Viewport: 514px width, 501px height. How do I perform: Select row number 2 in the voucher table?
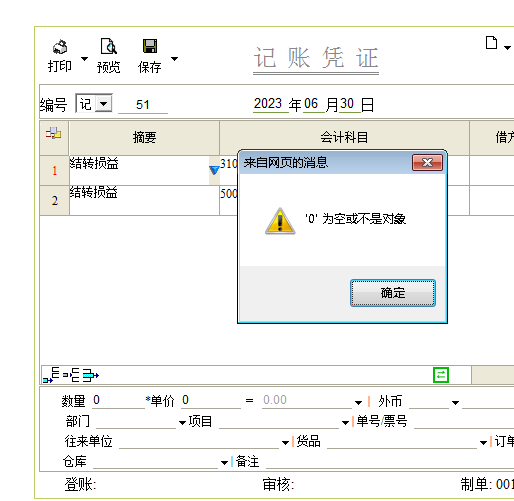tap(55, 201)
